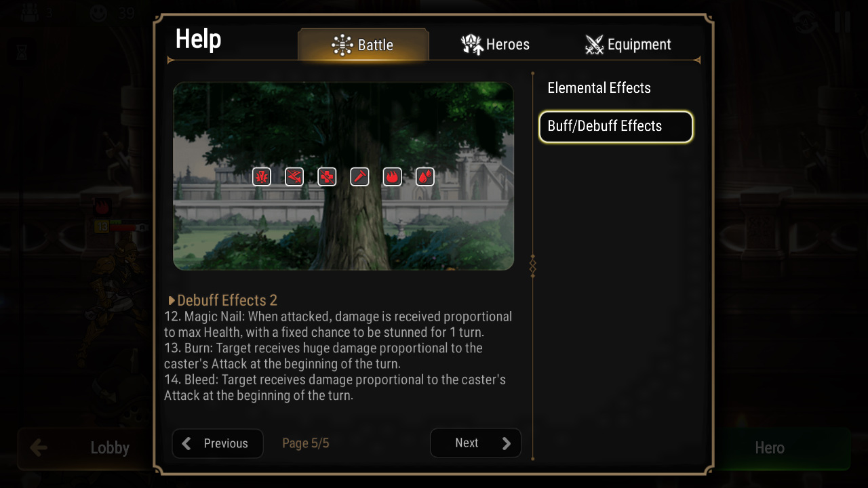
Task: Switch to the Heroes help tab
Action: pos(495,45)
